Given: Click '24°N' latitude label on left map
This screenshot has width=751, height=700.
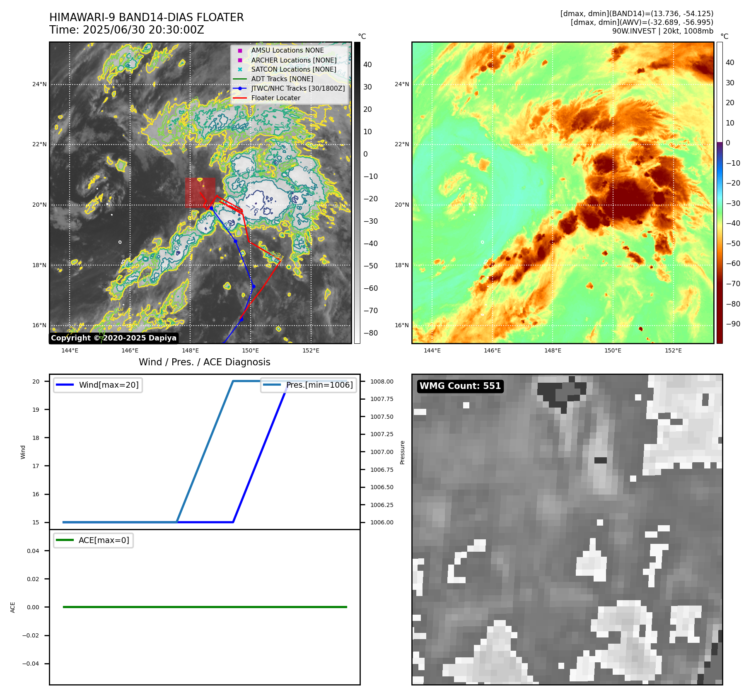Looking at the screenshot, I should pos(39,84).
